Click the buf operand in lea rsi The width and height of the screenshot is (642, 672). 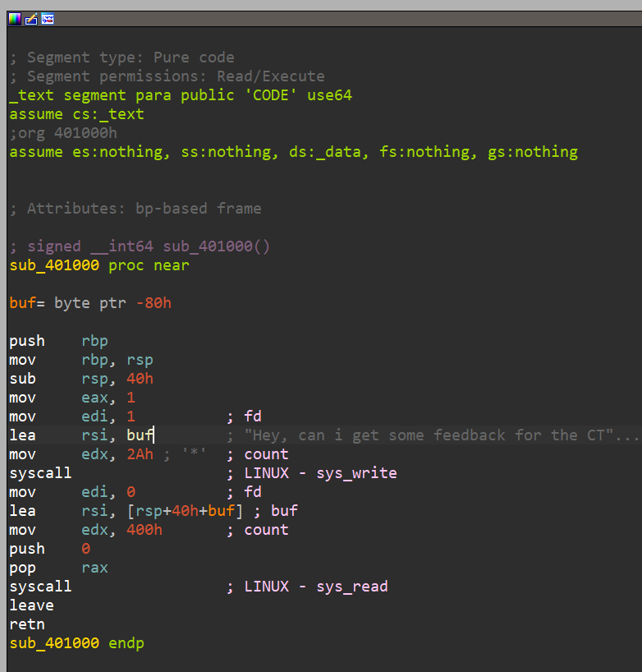tap(140, 435)
